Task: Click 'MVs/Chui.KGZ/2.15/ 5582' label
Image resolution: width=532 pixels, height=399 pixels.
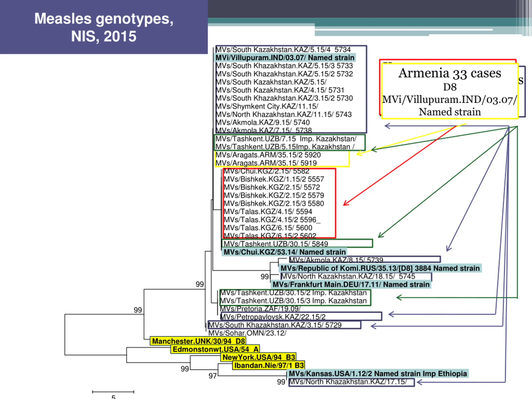Action: (x=266, y=171)
